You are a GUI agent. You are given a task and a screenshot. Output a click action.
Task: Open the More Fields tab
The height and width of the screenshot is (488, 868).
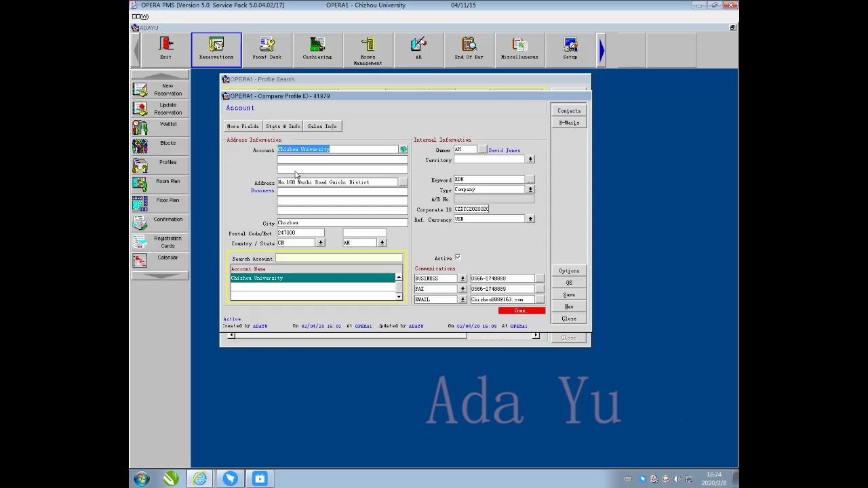tap(243, 126)
